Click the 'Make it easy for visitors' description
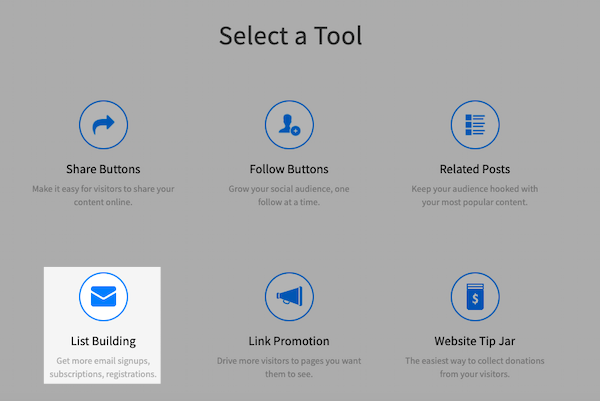Viewport: 600px width, 401px height. [x=103, y=195]
